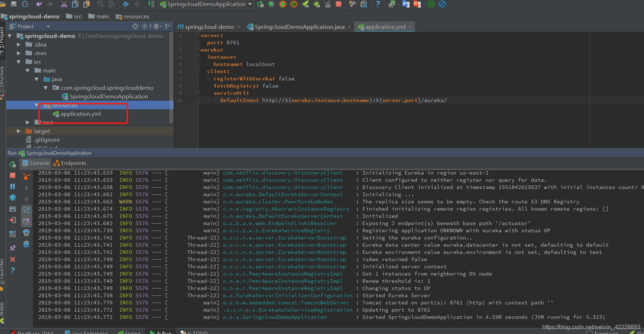The height and width of the screenshot is (334, 644).
Task: Close the application.yml editor tab
Action: (x=410, y=27)
